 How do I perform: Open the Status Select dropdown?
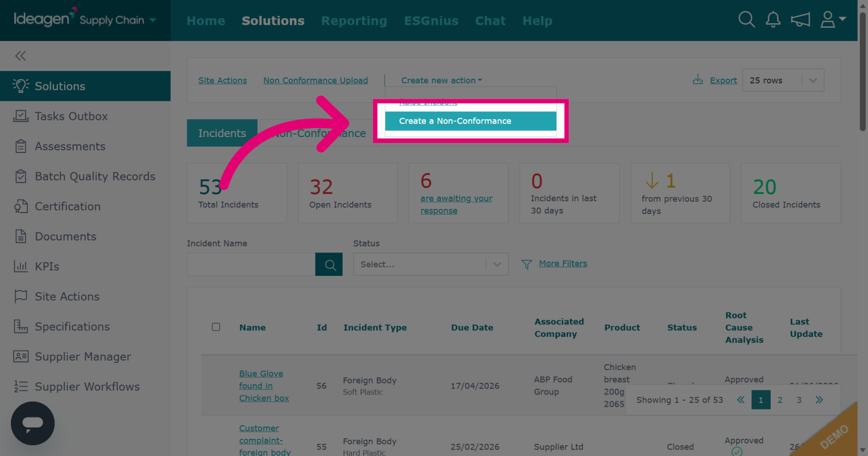click(431, 264)
